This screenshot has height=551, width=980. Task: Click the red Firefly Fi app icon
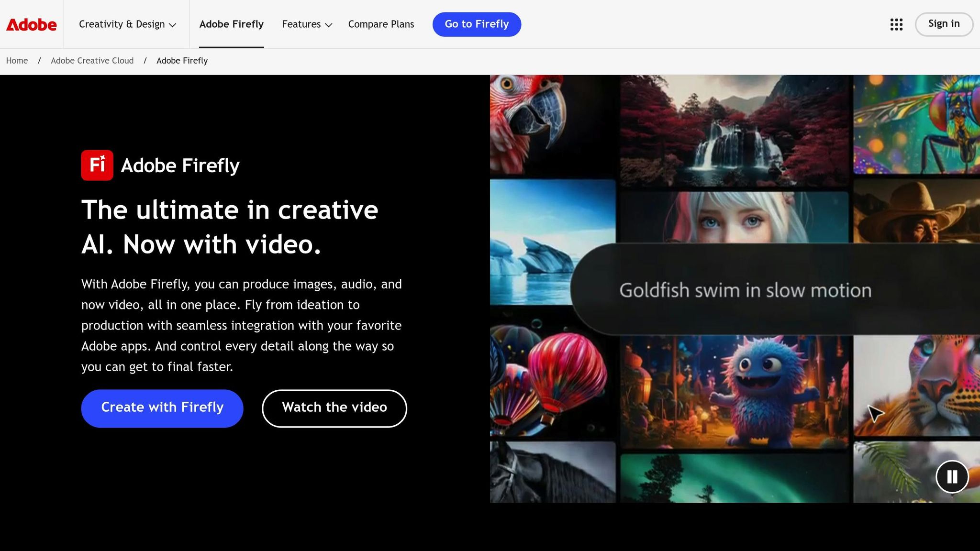pyautogui.click(x=97, y=165)
